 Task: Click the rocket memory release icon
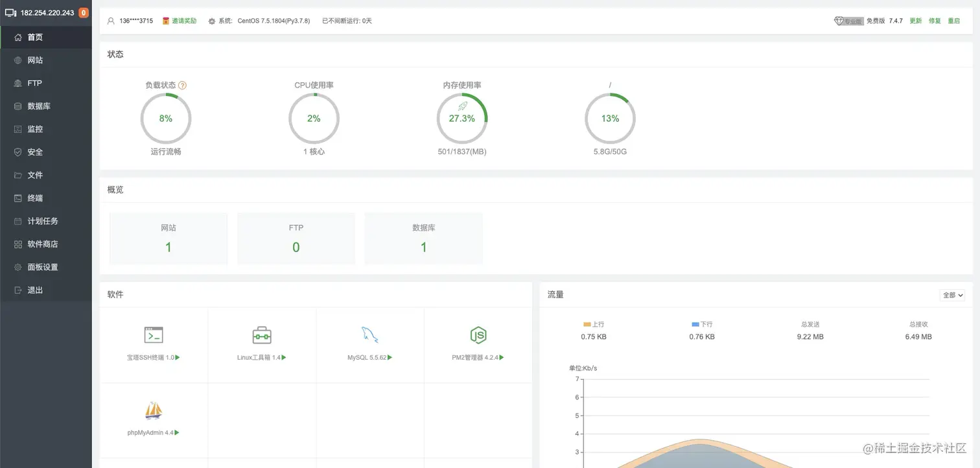pos(463,106)
